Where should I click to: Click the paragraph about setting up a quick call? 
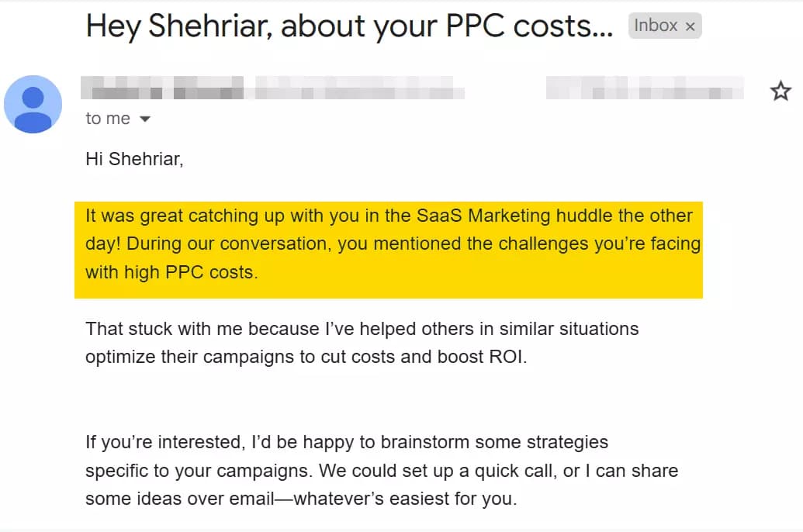380,470
